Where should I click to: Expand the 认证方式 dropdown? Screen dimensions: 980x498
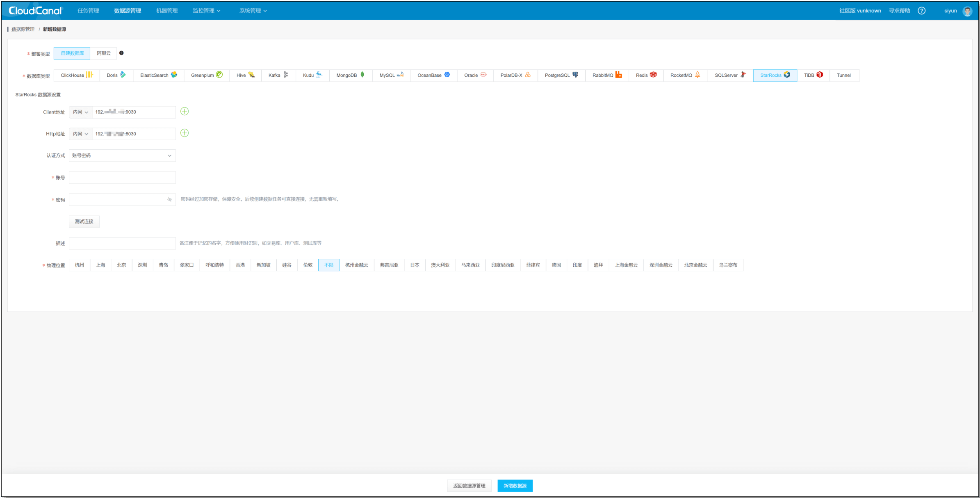click(x=122, y=155)
